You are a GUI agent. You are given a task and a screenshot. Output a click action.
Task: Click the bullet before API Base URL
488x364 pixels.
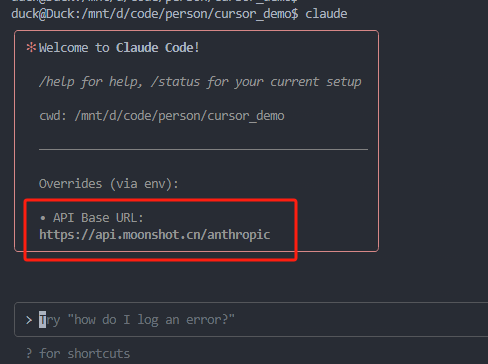coord(43,219)
